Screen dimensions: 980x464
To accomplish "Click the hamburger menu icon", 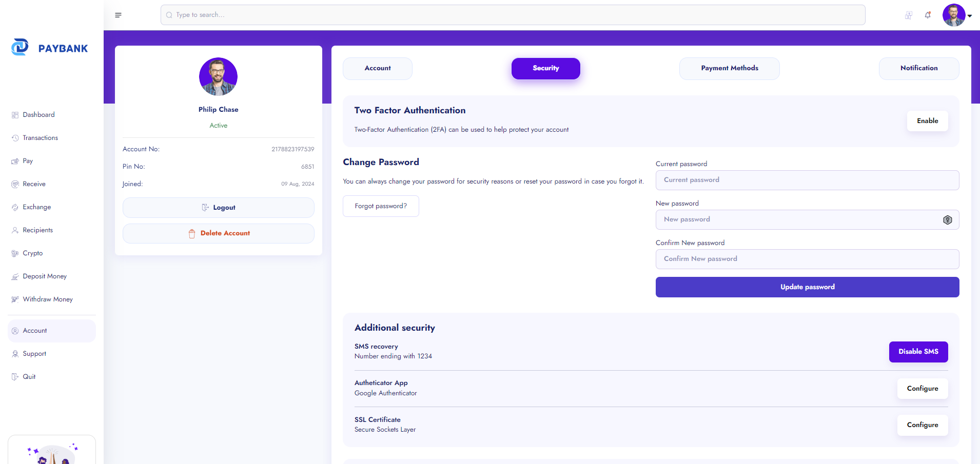I will click(x=118, y=15).
